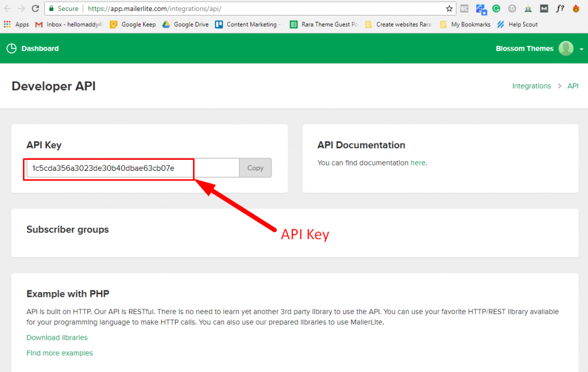
Task: Click Download libraries link
Action: pos(57,338)
